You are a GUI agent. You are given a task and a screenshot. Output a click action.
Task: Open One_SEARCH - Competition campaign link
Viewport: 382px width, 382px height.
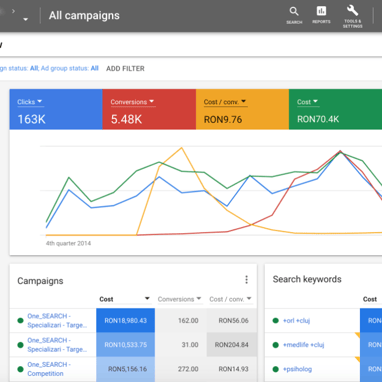[x=49, y=369]
